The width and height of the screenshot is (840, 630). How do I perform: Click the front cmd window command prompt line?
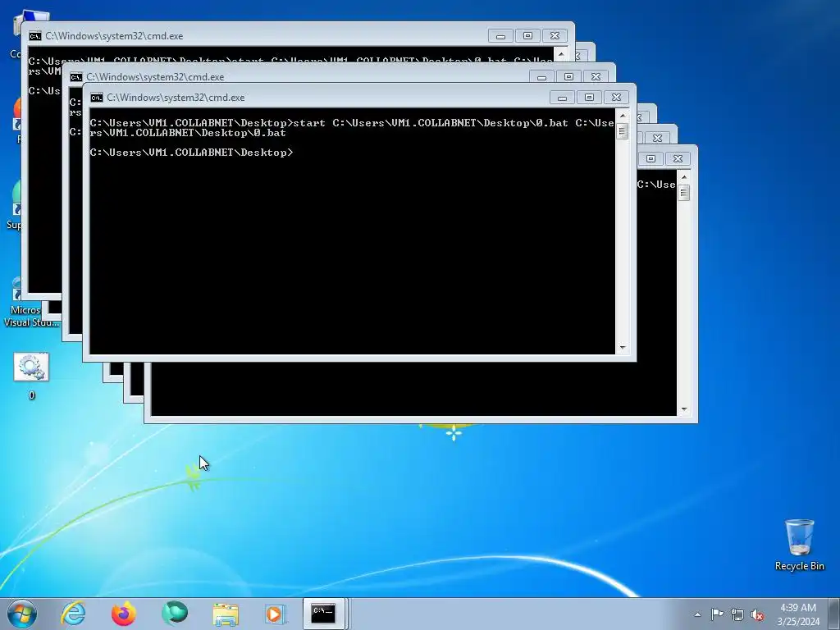pos(192,153)
